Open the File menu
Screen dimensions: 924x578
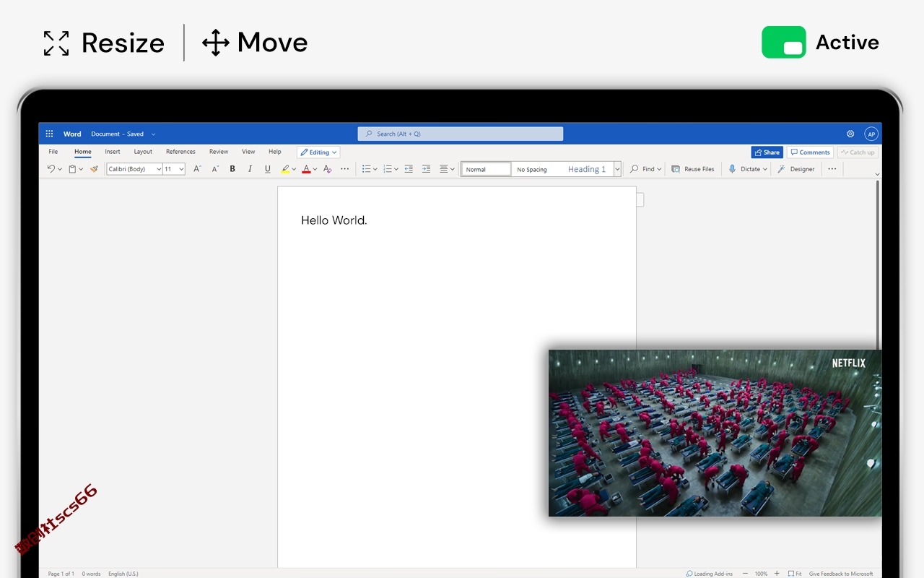point(53,152)
